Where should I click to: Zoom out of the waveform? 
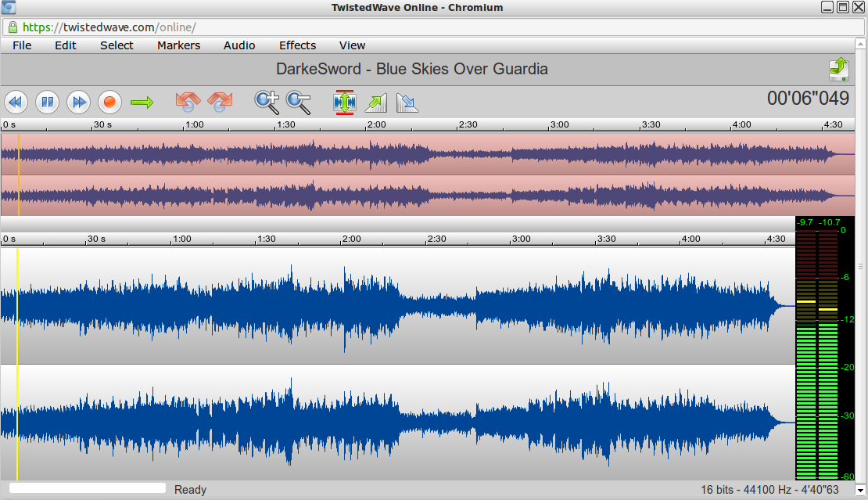(298, 102)
